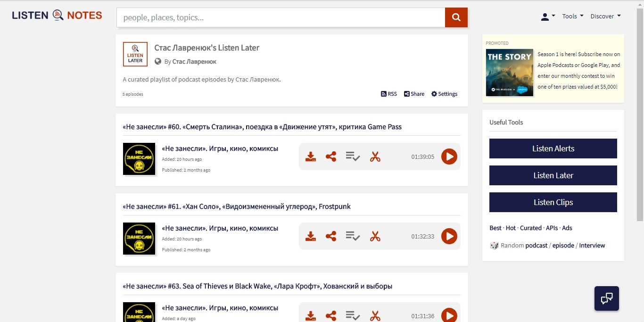Open the Listen Later playlist logo

135,54
